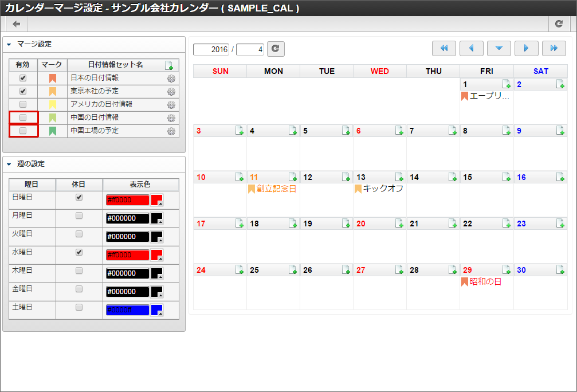Add new date information set icon in header

tap(168, 65)
